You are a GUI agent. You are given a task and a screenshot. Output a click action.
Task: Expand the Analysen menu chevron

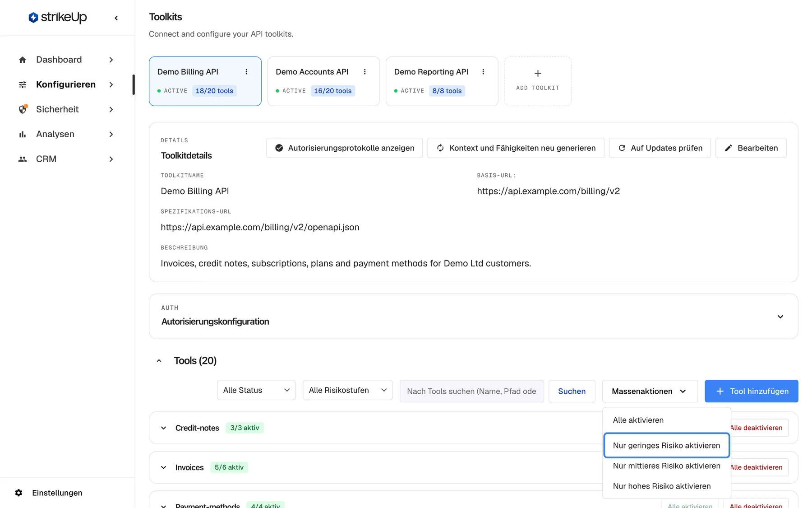(111, 134)
